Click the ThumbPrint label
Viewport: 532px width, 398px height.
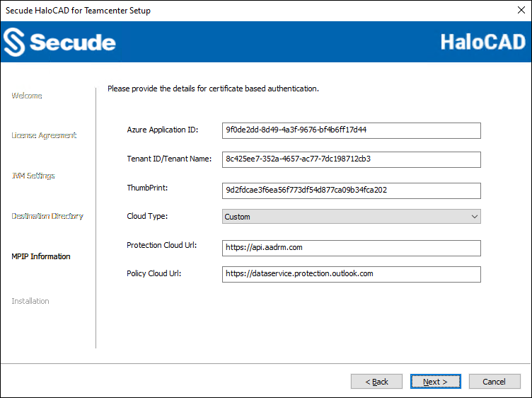pos(147,188)
